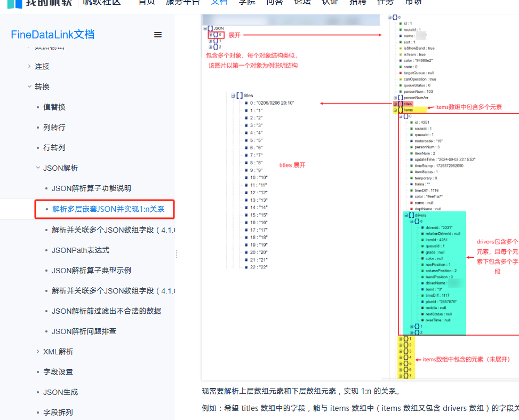Screen dimensions: 519x420
Task: Open the FineDataLink文档 title link
Action: (x=53, y=35)
